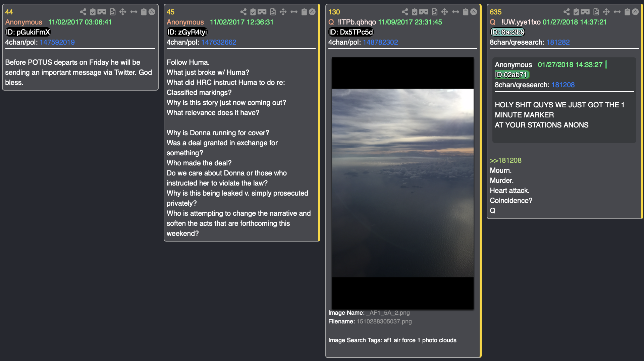Image resolution: width=644 pixels, height=361 pixels.
Task: Share post 635 with share icon
Action: coord(567,12)
